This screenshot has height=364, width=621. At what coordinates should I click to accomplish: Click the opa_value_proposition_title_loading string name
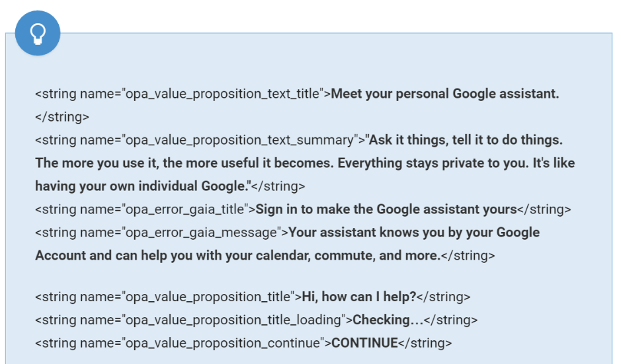click(x=233, y=320)
